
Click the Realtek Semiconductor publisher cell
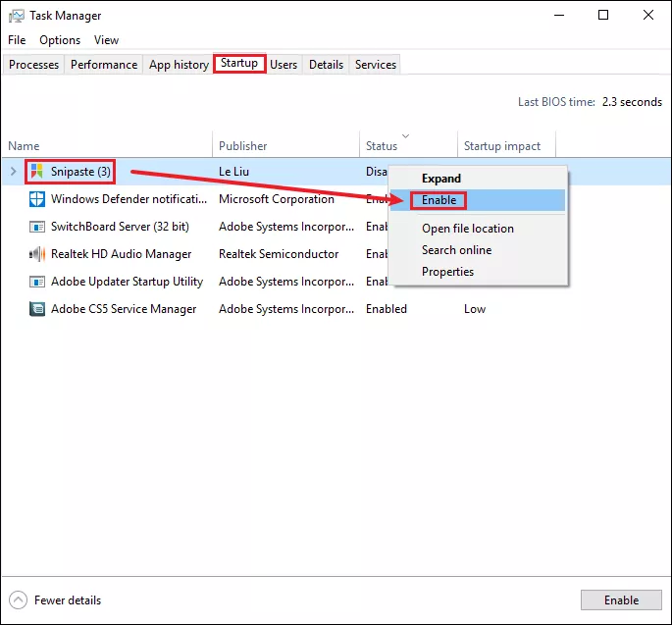pyautogui.click(x=279, y=254)
